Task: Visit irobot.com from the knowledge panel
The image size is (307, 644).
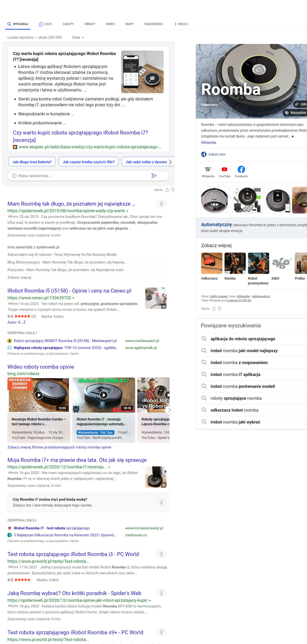Action: click(x=217, y=154)
